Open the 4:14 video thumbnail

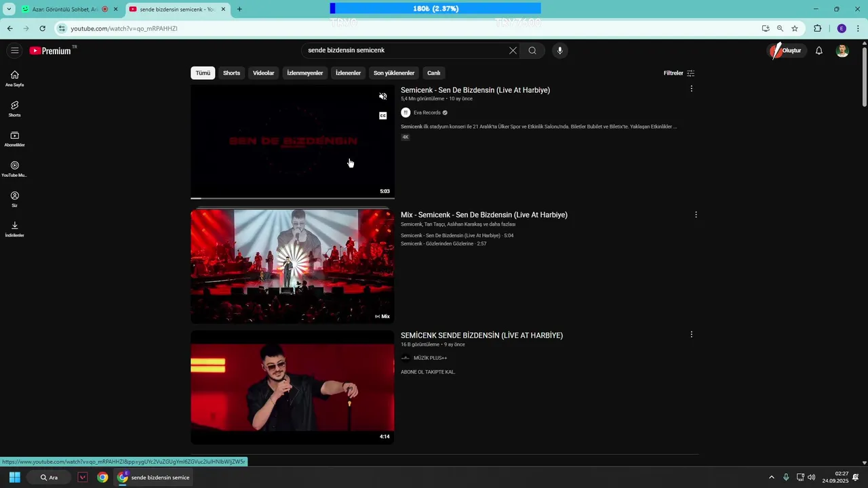coord(292,387)
